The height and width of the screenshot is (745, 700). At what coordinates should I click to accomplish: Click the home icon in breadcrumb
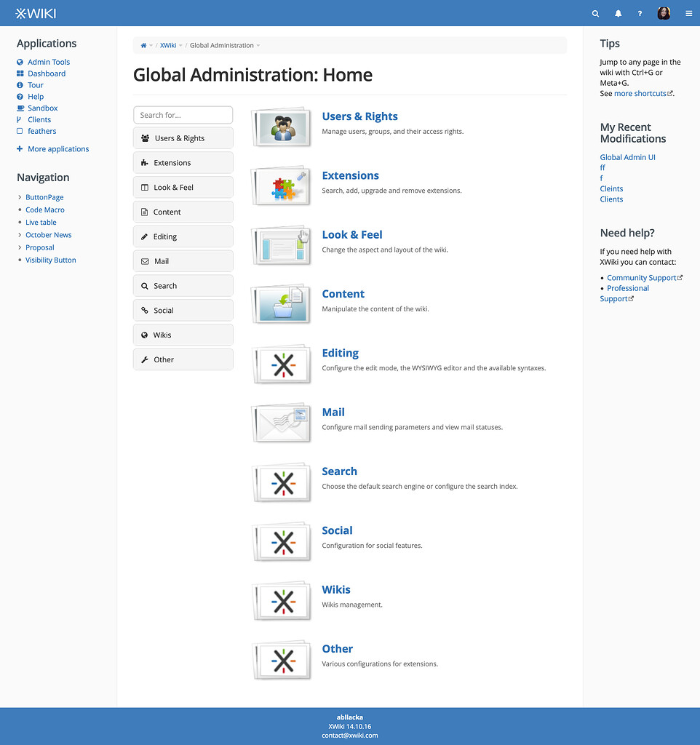[143, 46]
